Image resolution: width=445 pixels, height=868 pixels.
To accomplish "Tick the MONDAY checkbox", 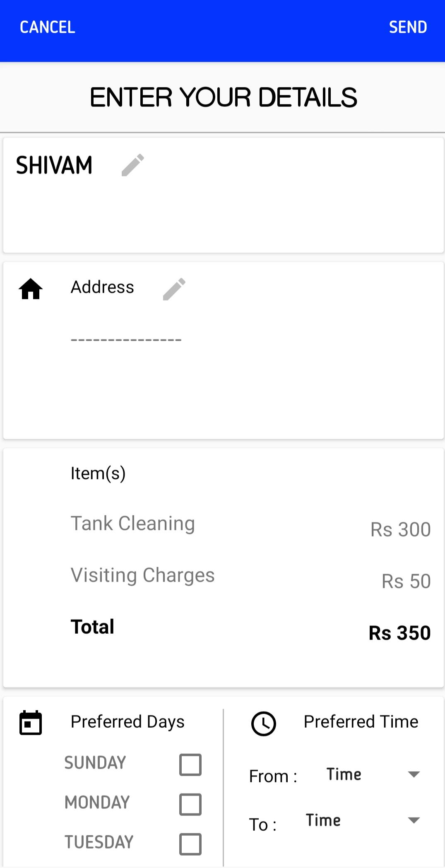I will click(x=190, y=804).
